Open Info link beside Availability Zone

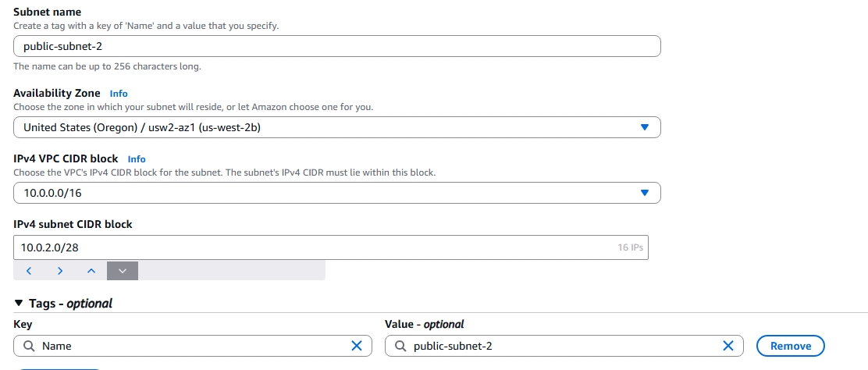tap(119, 94)
